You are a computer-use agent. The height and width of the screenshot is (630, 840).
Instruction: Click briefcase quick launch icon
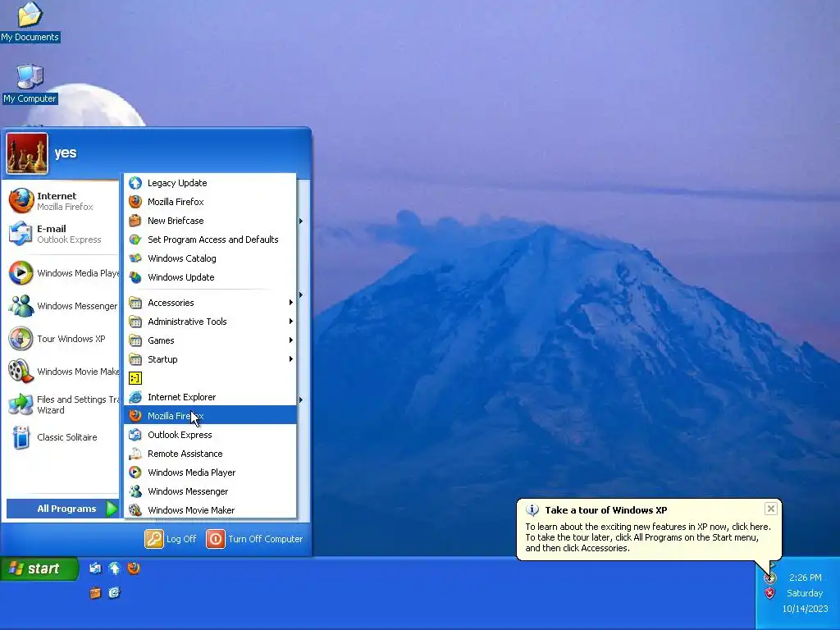(x=95, y=592)
